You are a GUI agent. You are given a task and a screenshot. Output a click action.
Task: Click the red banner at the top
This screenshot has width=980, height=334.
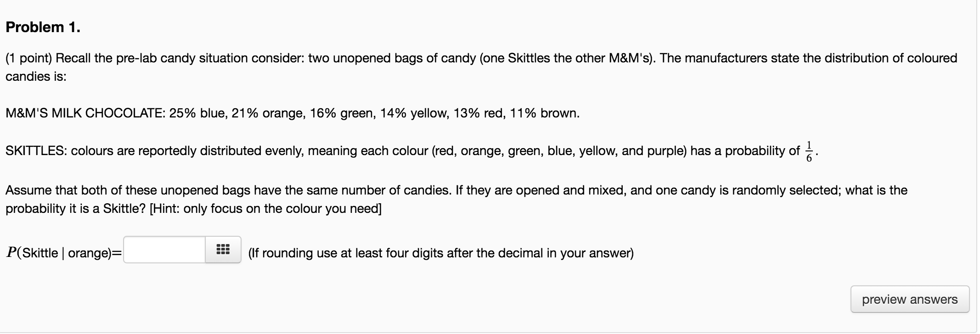490,4
